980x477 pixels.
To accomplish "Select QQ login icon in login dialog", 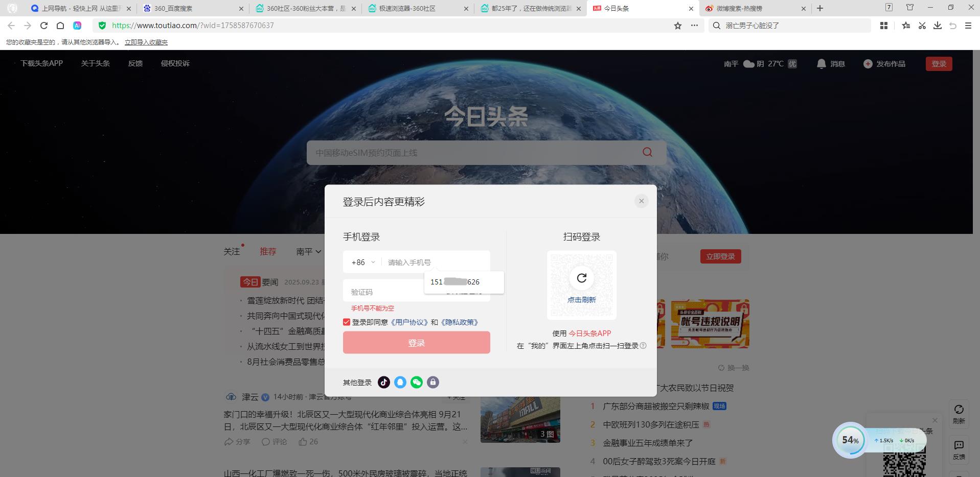I will pyautogui.click(x=400, y=382).
